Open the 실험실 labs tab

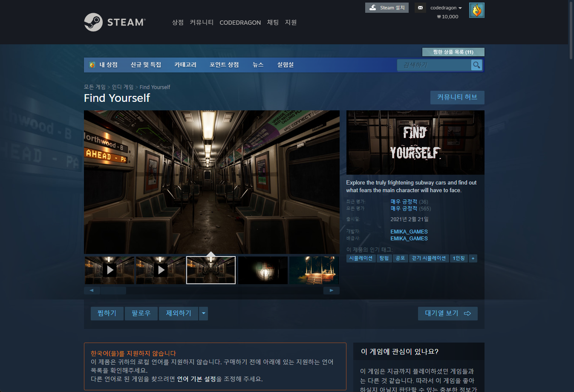coord(286,65)
